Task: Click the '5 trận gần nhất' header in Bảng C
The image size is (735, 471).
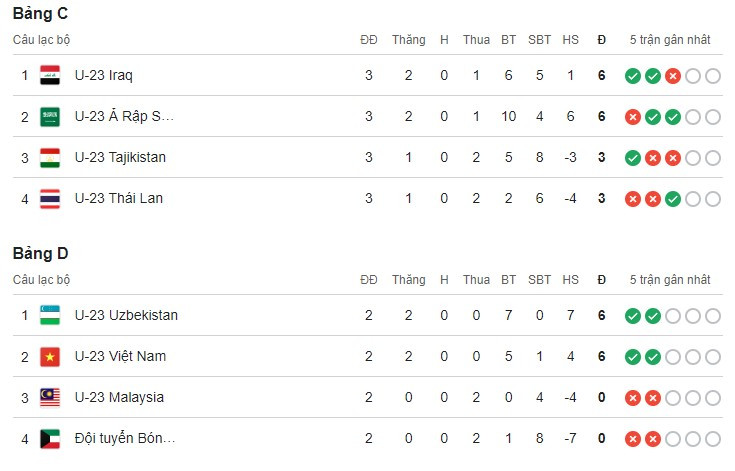Action: pyautogui.click(x=670, y=40)
